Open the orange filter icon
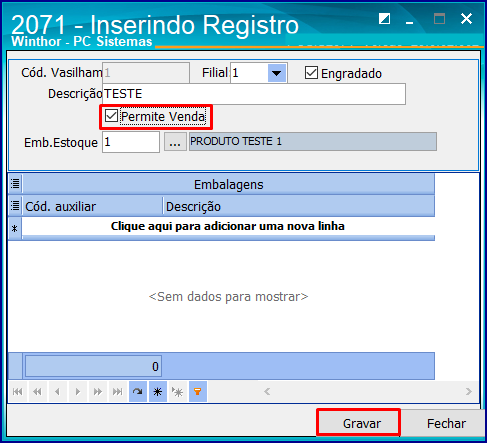The width and height of the screenshot is (487, 443). 198,391
